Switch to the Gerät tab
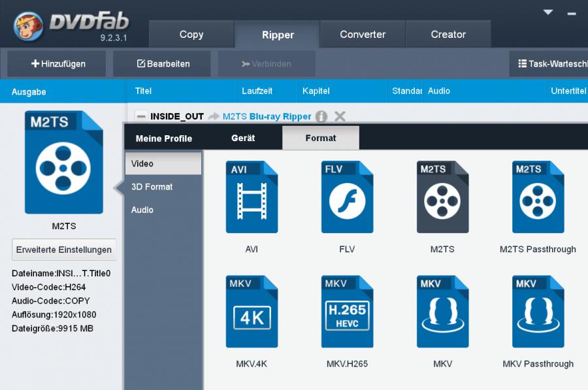Viewport: 588px width, 390px height. [243, 138]
